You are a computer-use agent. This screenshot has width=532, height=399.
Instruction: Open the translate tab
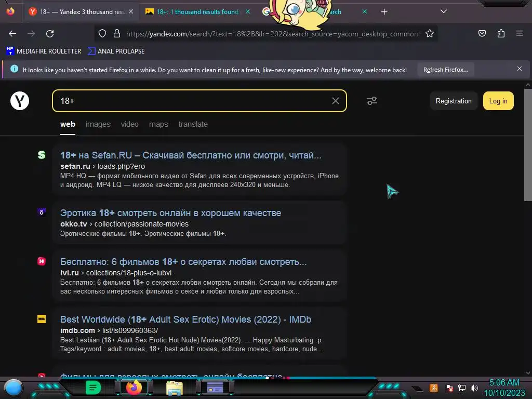(x=193, y=124)
